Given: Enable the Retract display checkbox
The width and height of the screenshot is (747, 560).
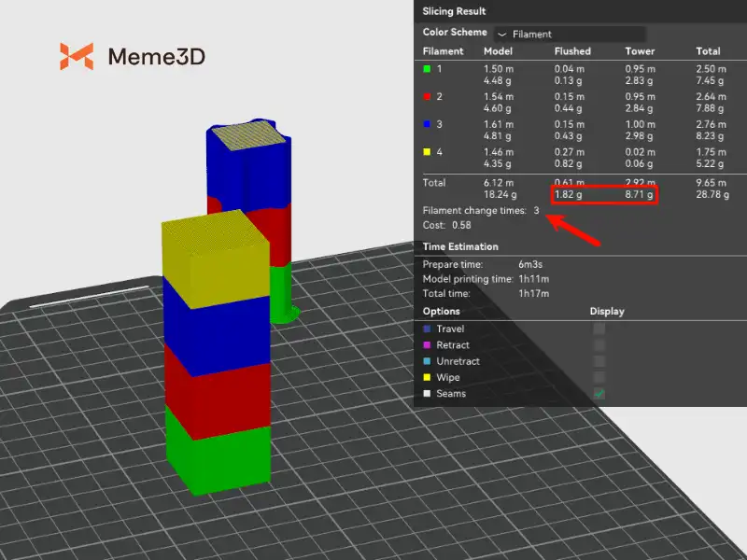Looking at the screenshot, I should click(x=599, y=345).
